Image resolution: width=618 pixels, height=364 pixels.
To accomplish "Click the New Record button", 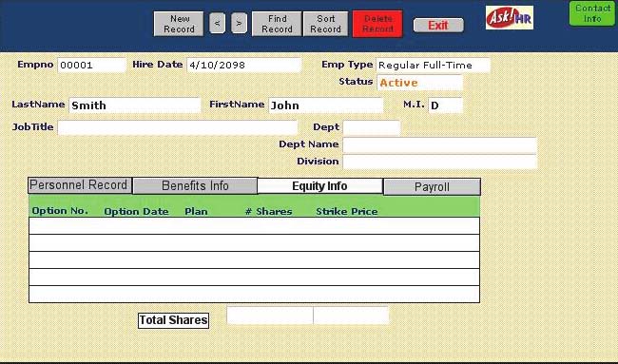I will (x=179, y=24).
